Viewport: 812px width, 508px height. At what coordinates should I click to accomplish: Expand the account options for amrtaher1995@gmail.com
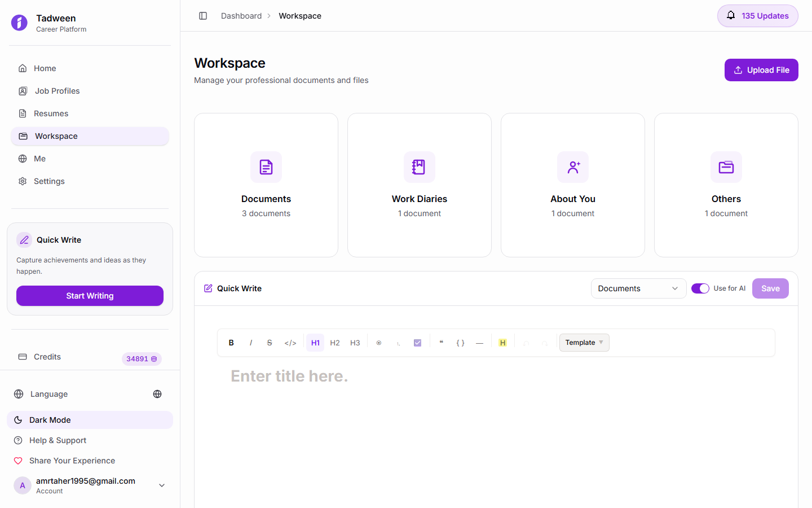point(162,485)
